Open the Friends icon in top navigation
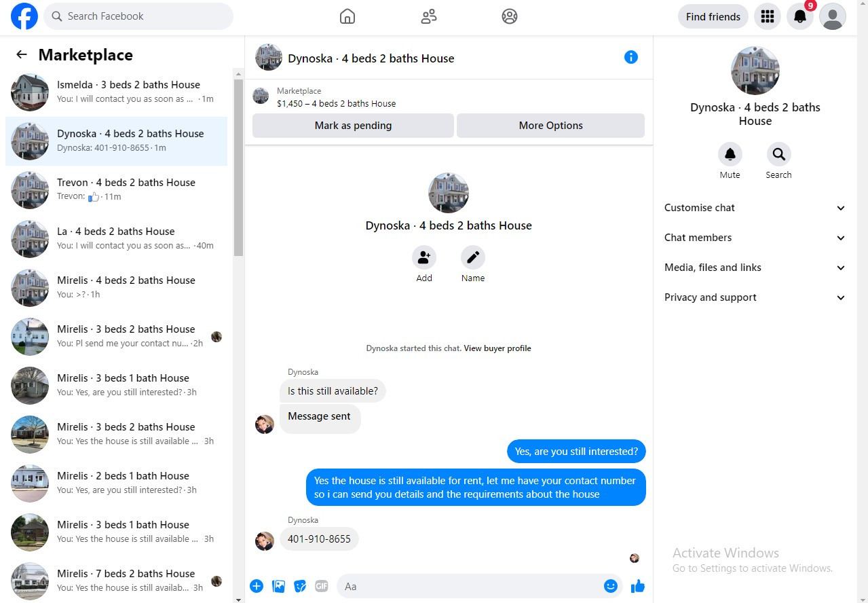This screenshot has height=603, width=868. [x=428, y=16]
